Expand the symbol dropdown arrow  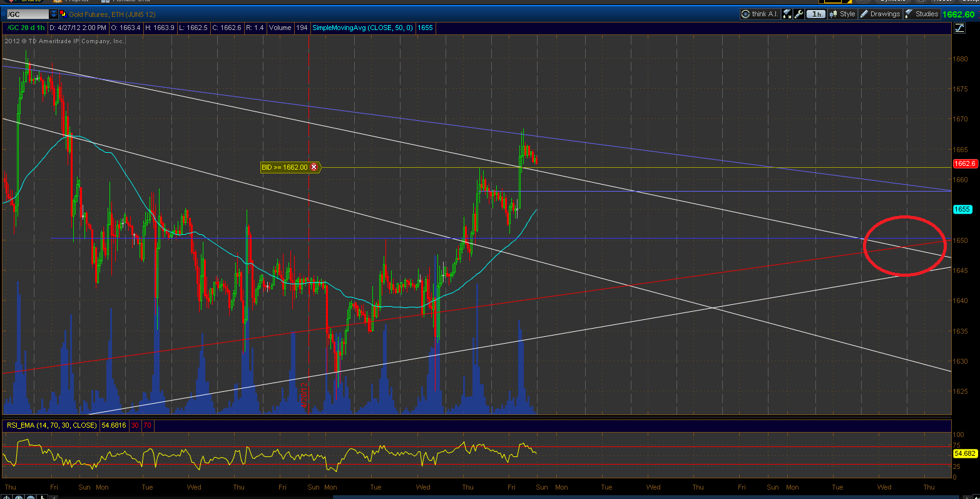[x=54, y=14]
